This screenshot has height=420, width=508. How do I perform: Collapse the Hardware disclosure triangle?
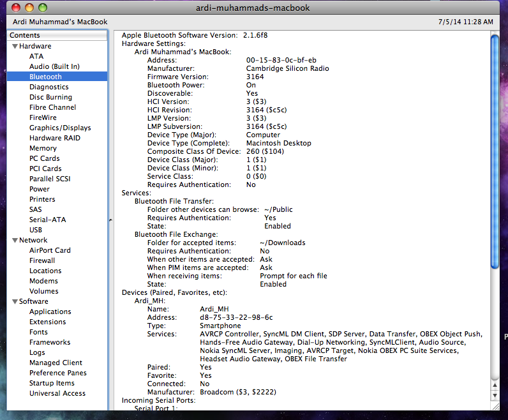click(14, 47)
